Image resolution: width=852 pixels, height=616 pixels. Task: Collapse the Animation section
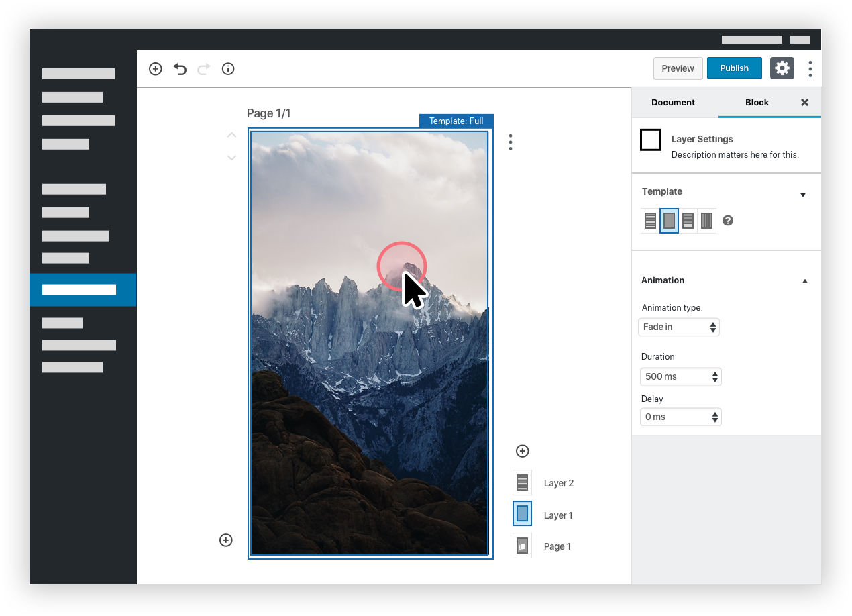pos(804,280)
